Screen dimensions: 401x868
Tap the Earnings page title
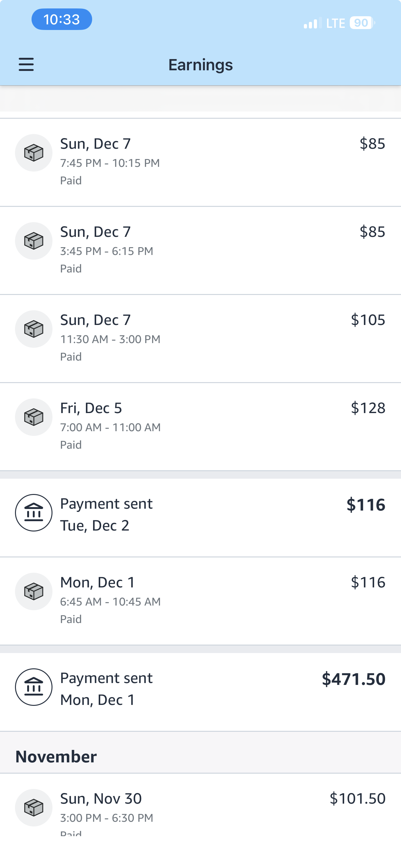click(200, 65)
